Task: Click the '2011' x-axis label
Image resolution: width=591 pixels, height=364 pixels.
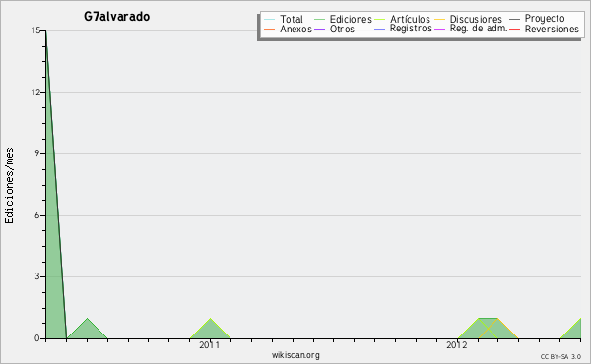Action: 209,345
